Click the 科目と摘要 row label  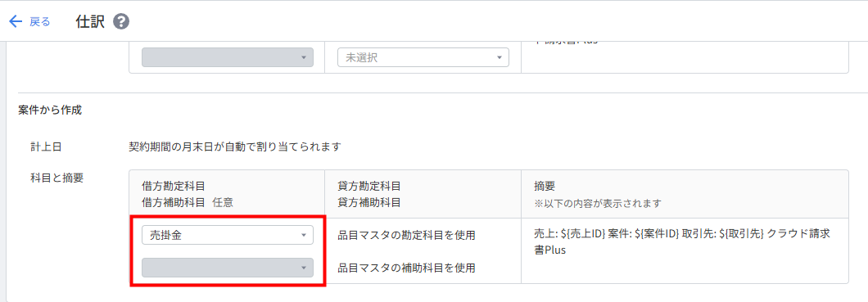click(x=57, y=178)
